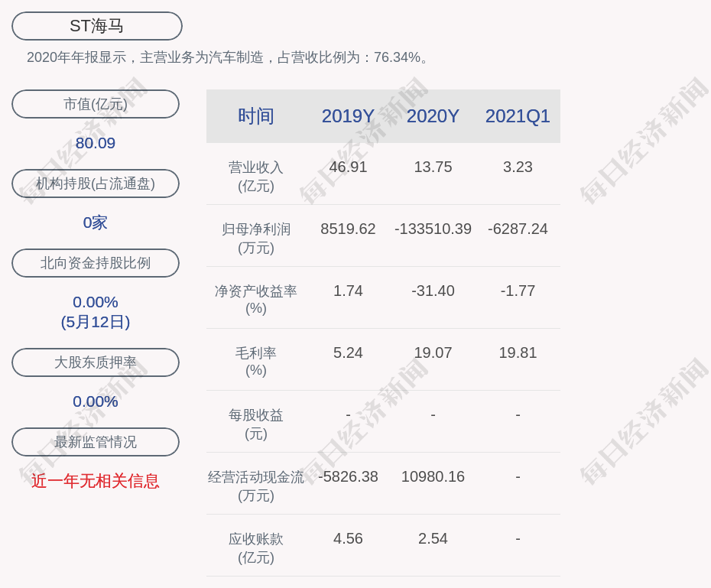Click the red text 近一年无相关信息
711x588 pixels.
(x=96, y=481)
